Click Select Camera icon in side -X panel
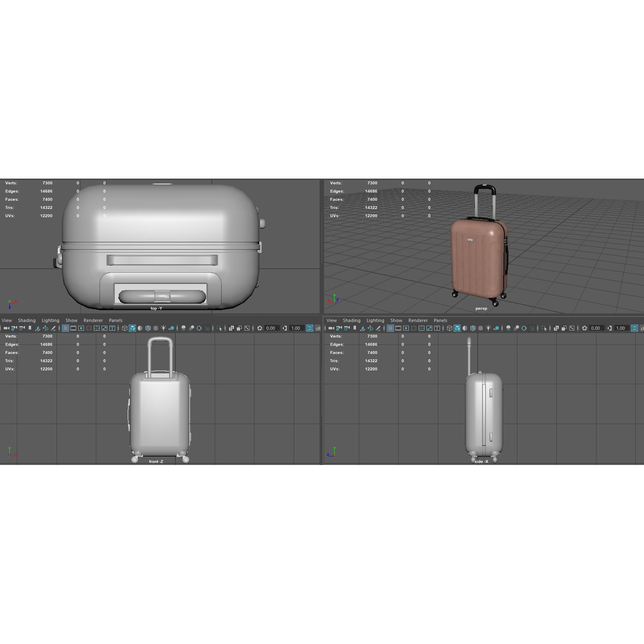Viewport: 644px width, 644px height. 331,328
